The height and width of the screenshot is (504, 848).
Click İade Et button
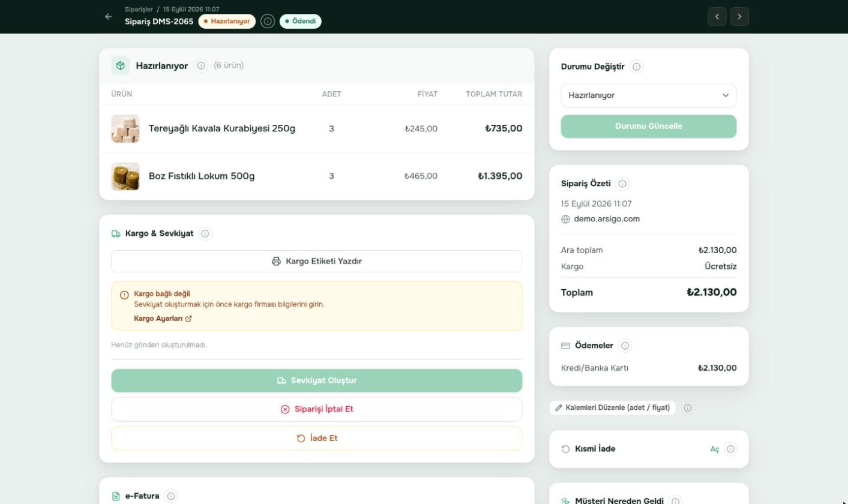click(317, 439)
